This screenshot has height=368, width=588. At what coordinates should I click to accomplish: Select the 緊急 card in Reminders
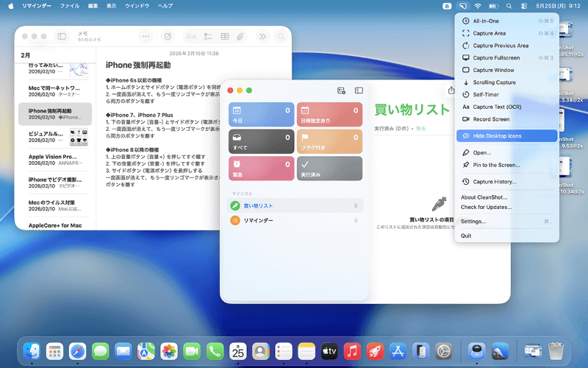click(x=262, y=169)
